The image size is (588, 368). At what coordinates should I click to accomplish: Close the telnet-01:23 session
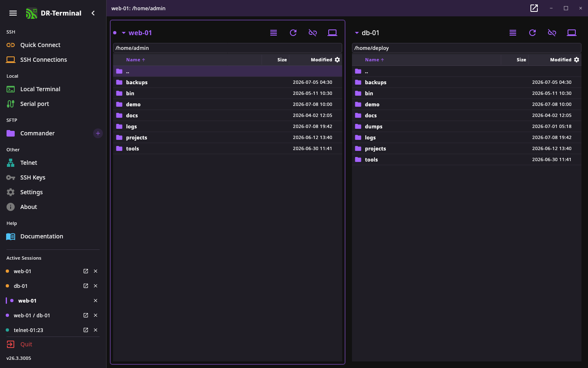(96, 330)
